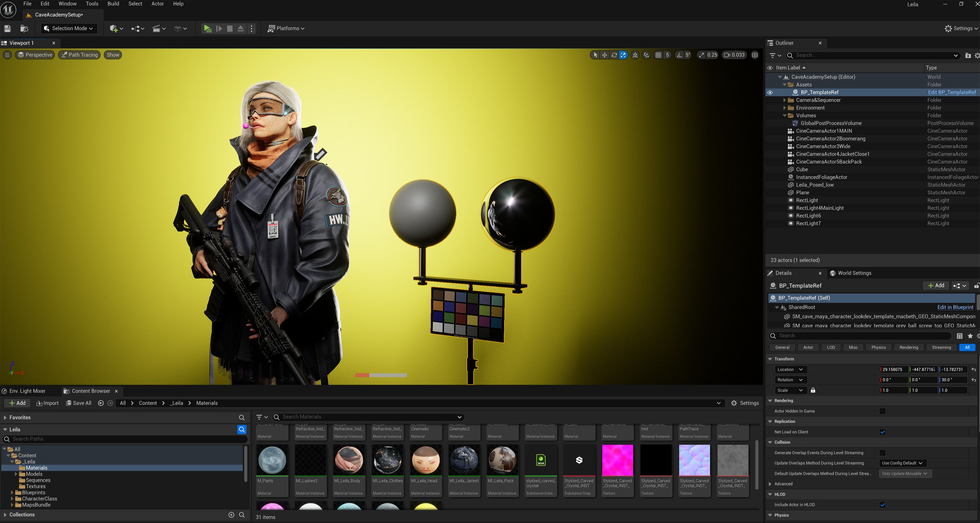Open Use Config Default dropdown

click(x=902, y=463)
